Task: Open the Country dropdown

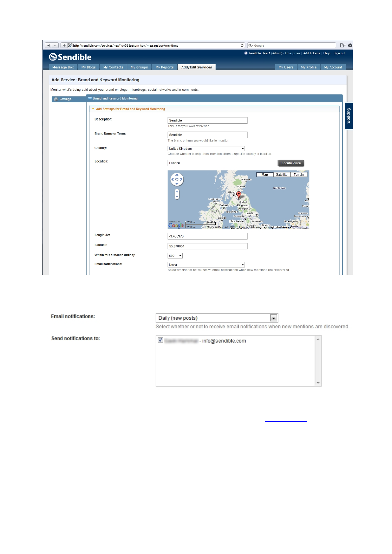Action: click(206, 149)
